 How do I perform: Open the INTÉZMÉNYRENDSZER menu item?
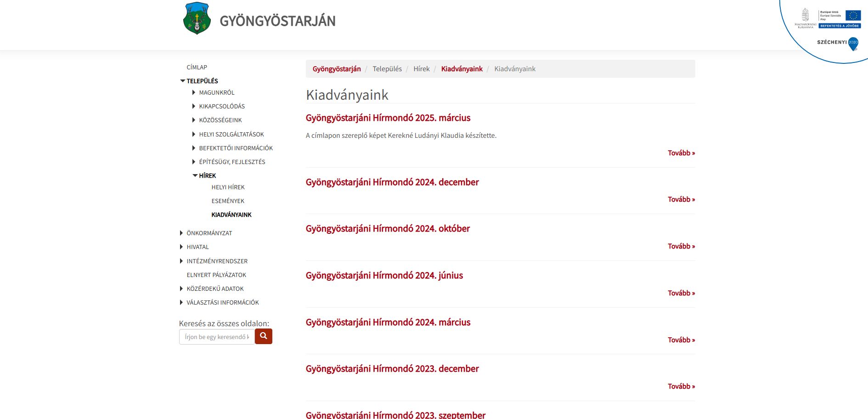217,261
